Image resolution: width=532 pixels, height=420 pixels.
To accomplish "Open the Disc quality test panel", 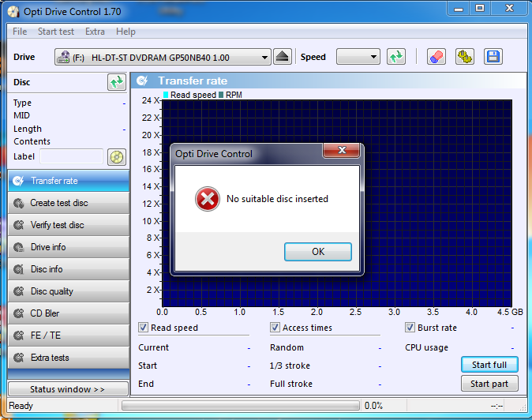I will coord(68,291).
